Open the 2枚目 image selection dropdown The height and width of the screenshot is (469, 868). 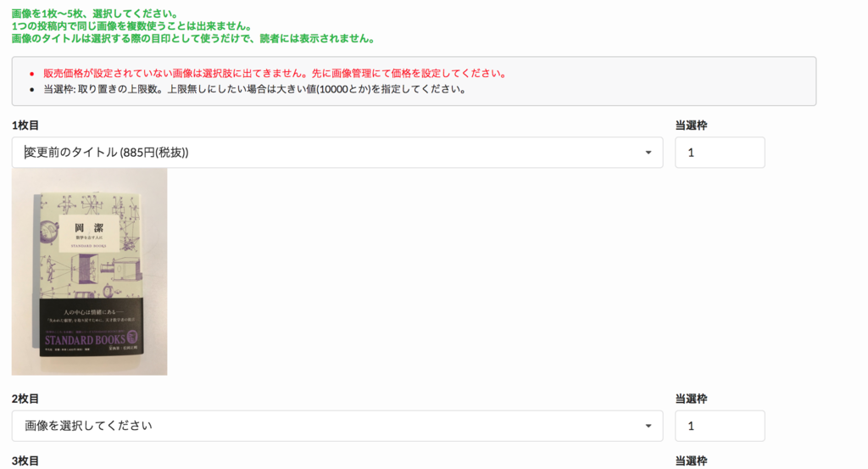click(x=337, y=426)
